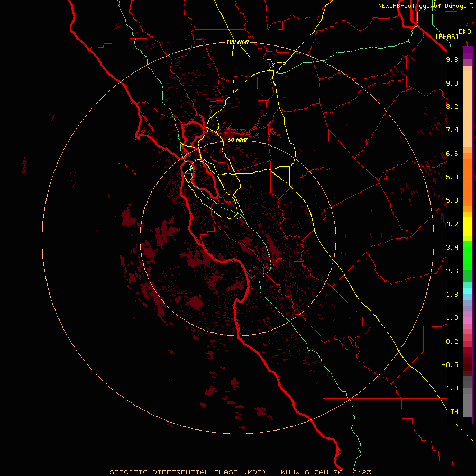Click the 8.2 legend value
Image resolution: width=476 pixels, height=476 pixels.
click(x=452, y=106)
